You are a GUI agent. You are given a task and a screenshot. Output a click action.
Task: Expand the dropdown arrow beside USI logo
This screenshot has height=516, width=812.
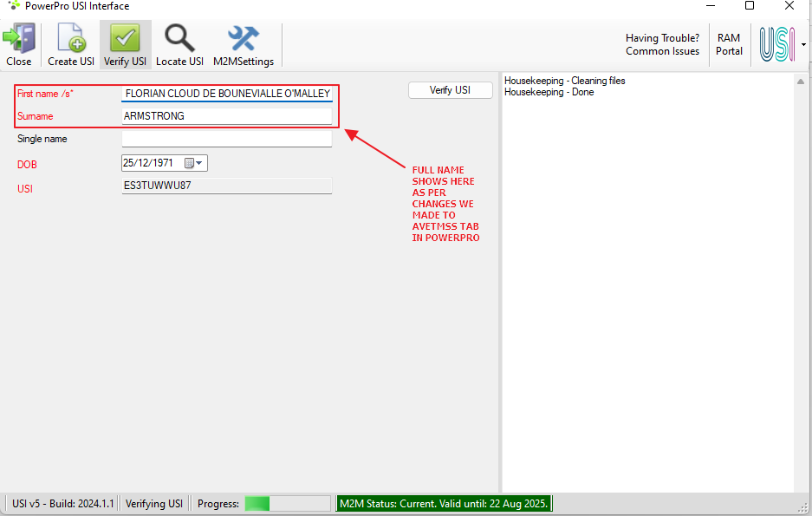tap(803, 44)
